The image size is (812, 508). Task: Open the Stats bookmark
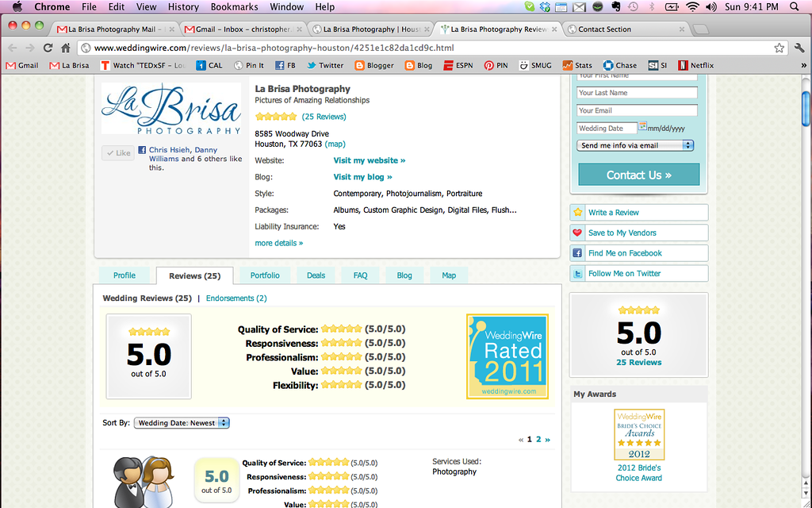tap(577, 65)
